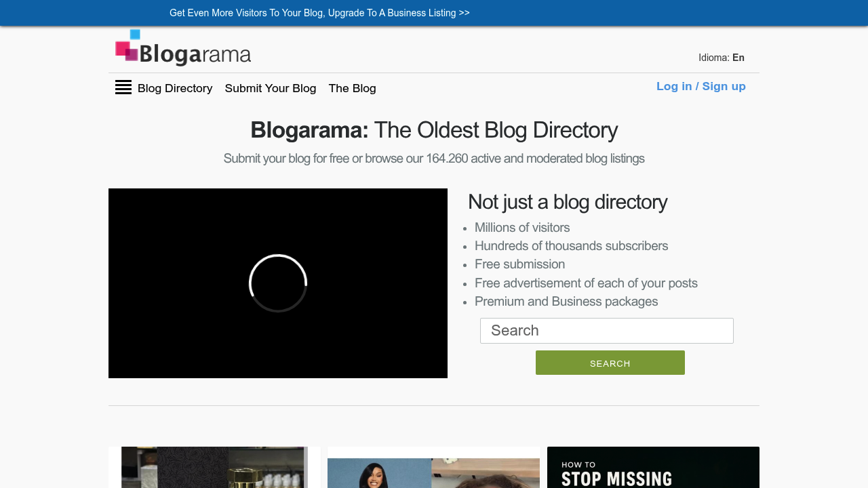Click 'Premium and Business packages' text

566,302
